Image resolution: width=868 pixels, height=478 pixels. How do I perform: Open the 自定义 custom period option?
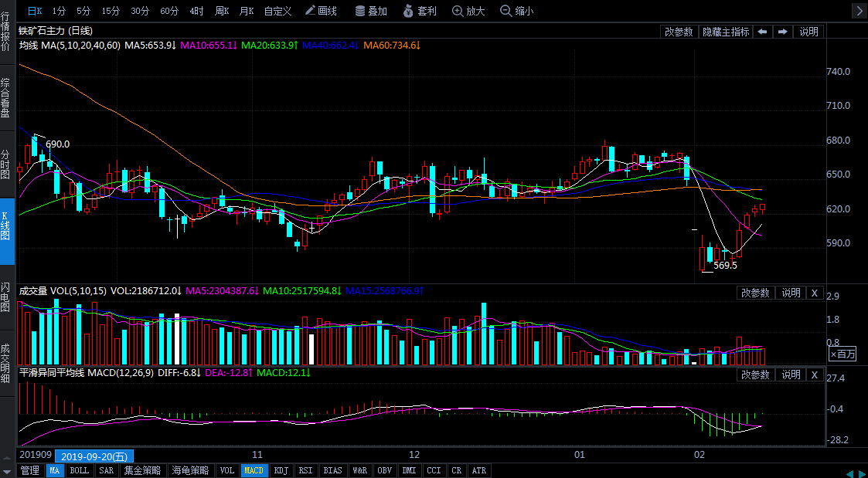coord(277,11)
